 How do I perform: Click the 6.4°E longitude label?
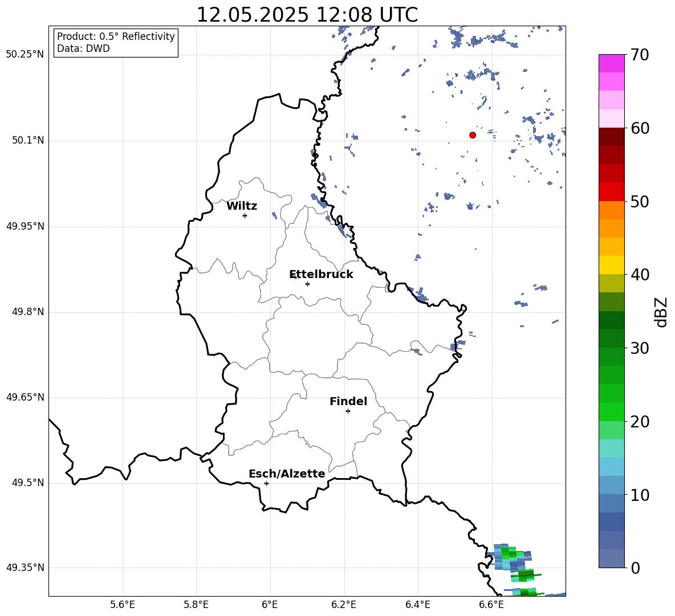[x=417, y=605]
